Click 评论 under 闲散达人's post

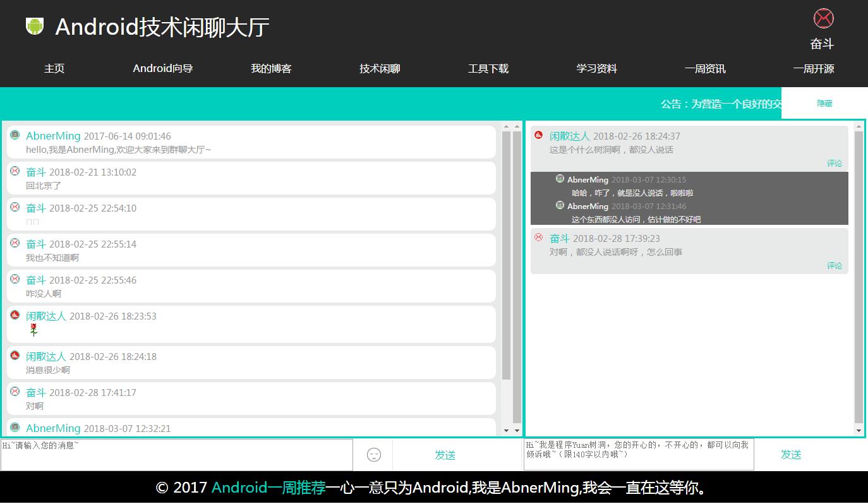[x=835, y=163]
